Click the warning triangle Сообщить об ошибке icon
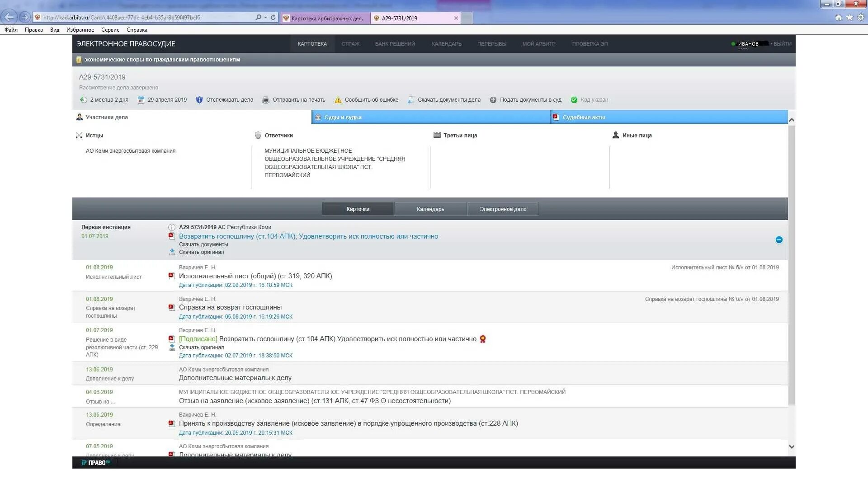 pos(338,100)
